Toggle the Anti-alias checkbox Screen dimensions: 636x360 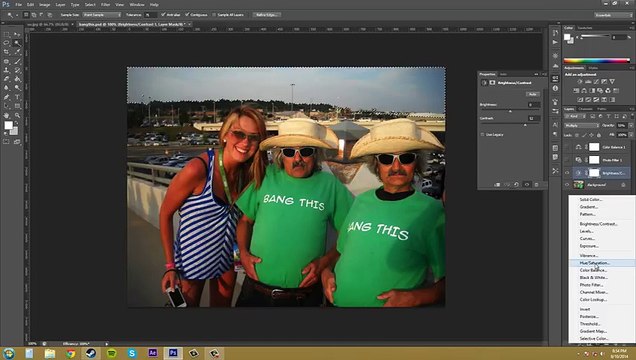(163, 15)
